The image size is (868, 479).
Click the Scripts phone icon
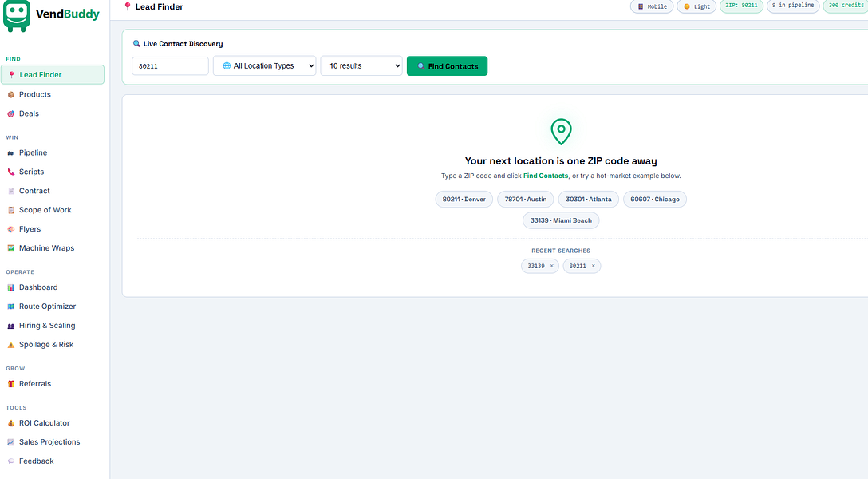(11, 172)
